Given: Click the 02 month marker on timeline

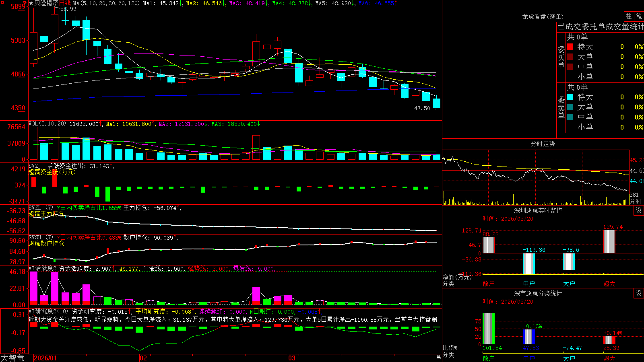Looking at the screenshot, I should (x=143, y=358).
